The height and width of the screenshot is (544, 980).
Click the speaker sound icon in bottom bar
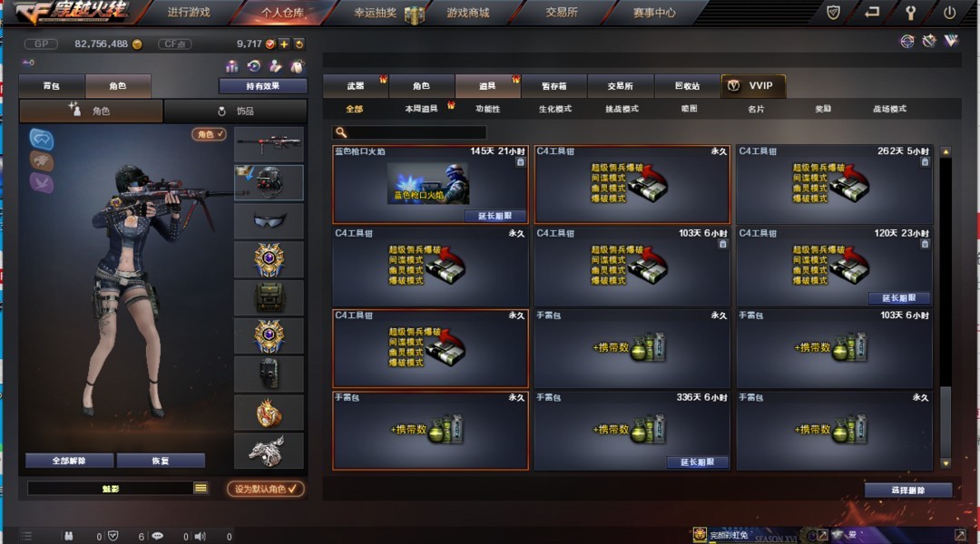pos(200,536)
